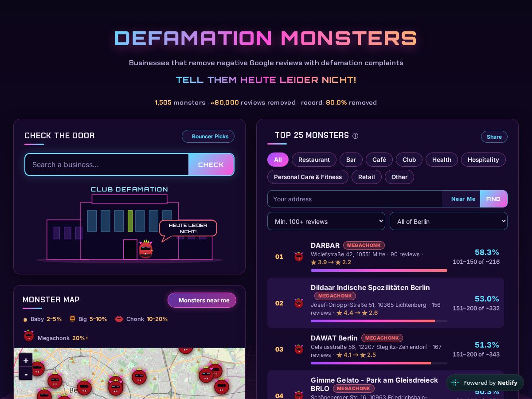Click the Baby monster legend icon
The image size is (532, 399).
(25, 319)
